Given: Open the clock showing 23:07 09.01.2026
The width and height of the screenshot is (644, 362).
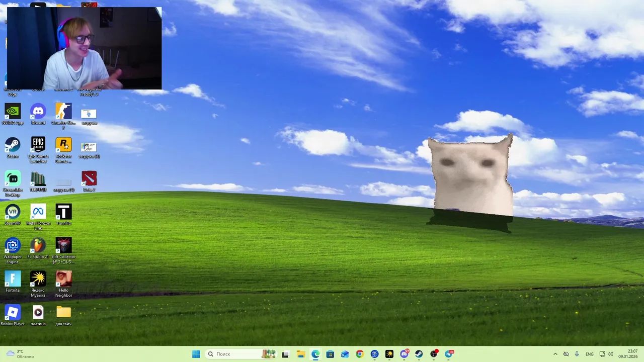Looking at the screenshot, I should (628, 354).
